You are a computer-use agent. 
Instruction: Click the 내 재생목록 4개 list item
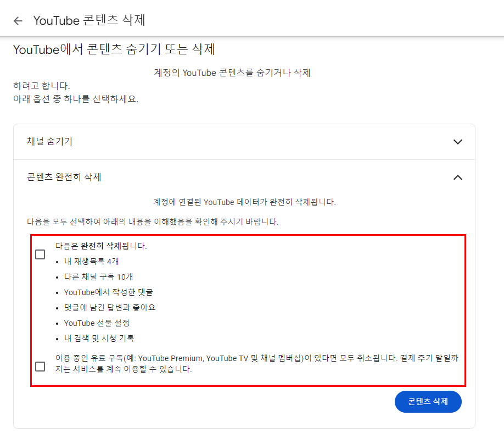(x=91, y=262)
